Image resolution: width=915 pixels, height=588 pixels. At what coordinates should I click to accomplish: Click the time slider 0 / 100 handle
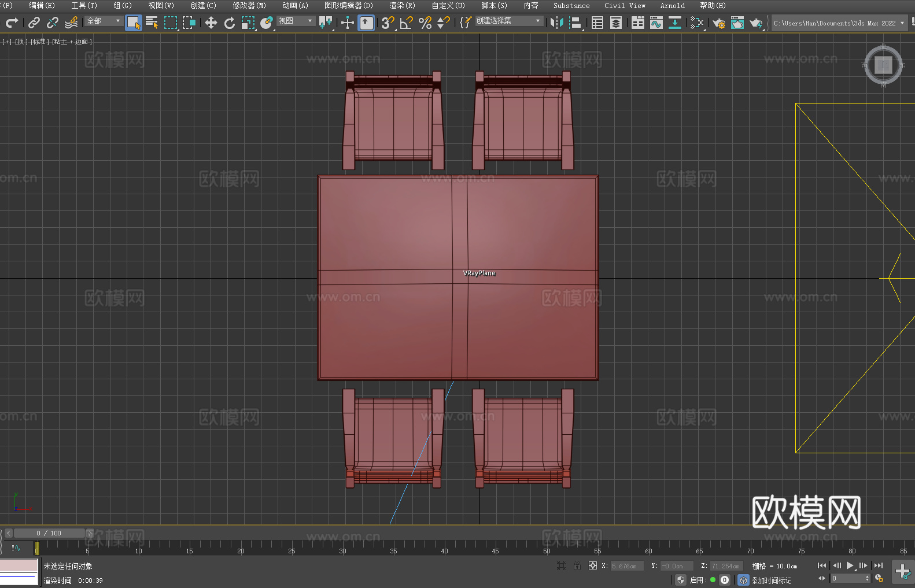(x=49, y=533)
